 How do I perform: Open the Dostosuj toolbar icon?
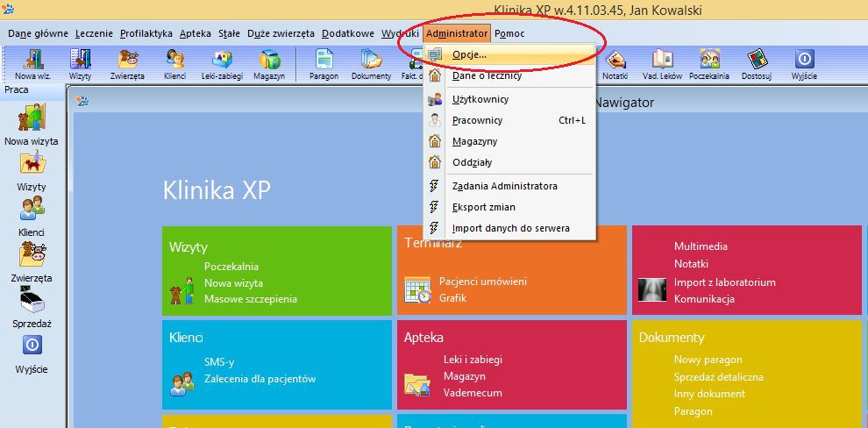click(757, 64)
